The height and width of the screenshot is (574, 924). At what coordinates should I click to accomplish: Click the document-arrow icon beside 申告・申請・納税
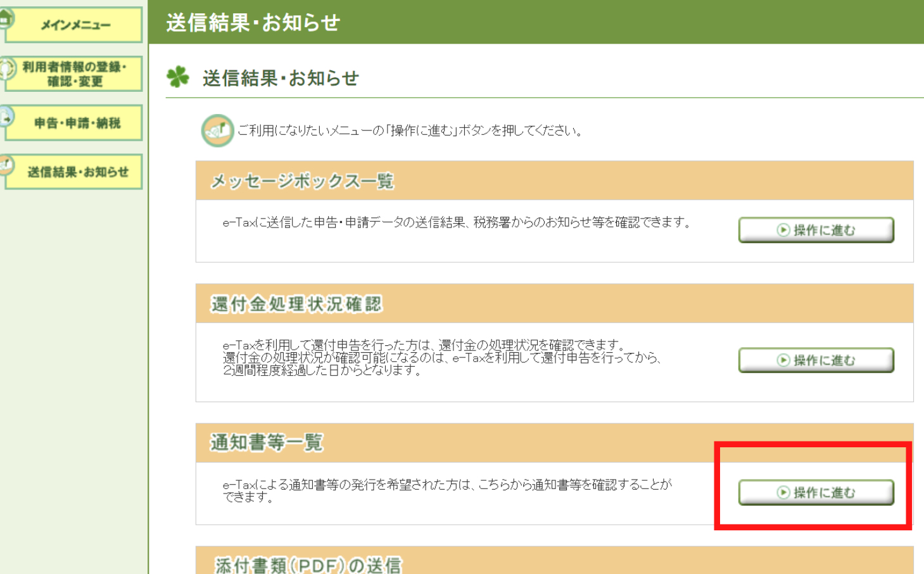pos(5,117)
